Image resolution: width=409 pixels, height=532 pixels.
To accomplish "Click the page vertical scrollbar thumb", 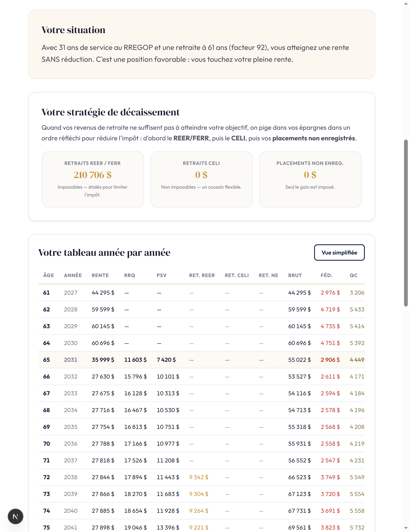I will [x=406, y=223].
